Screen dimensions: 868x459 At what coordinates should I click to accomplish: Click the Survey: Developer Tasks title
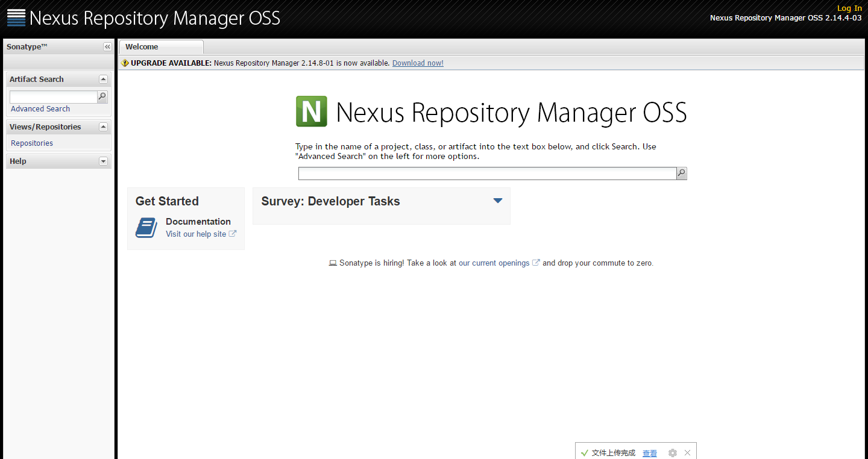(x=330, y=201)
